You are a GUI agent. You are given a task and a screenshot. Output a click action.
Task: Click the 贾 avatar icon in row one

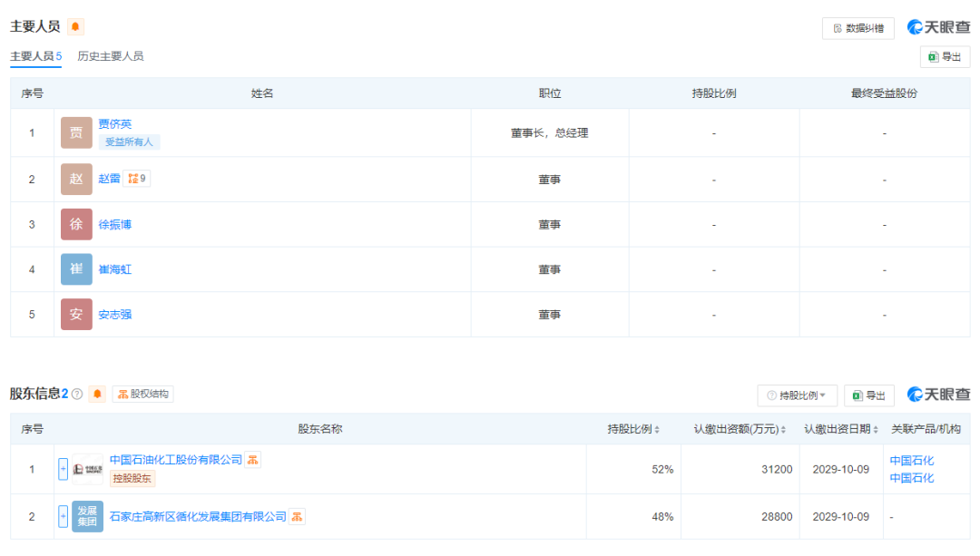coord(76,132)
